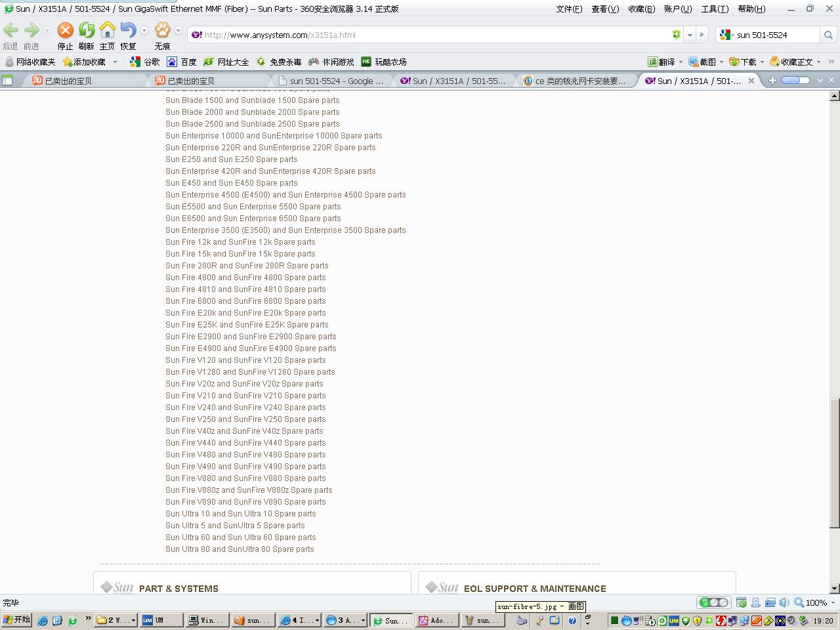
Task: Expand the 添加收藏 dropdown arrow
Action: [x=115, y=62]
